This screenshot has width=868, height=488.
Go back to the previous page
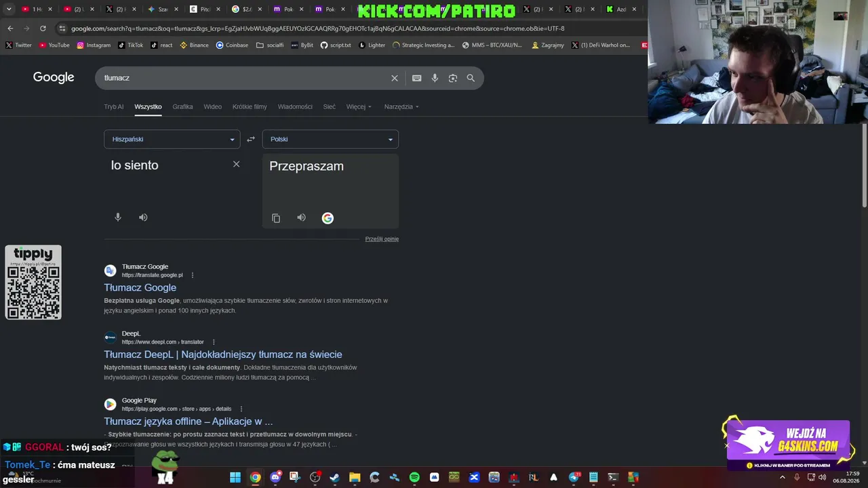pyautogui.click(x=10, y=28)
